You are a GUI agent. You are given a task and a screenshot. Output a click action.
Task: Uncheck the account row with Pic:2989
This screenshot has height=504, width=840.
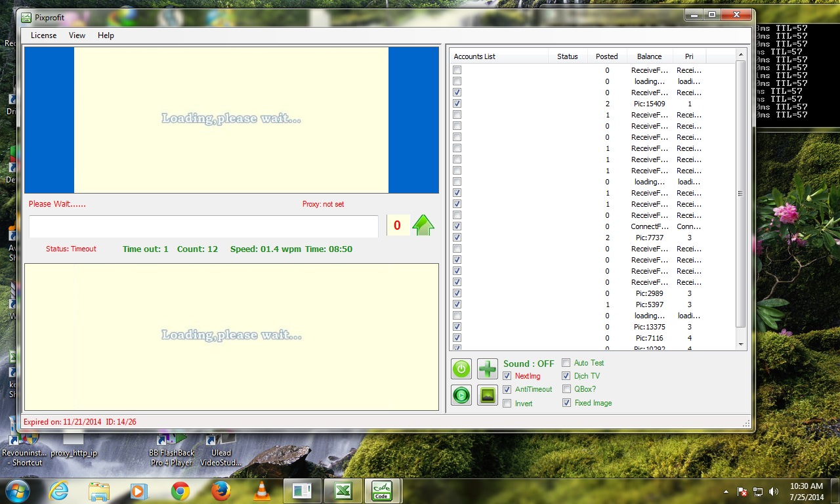pos(457,293)
